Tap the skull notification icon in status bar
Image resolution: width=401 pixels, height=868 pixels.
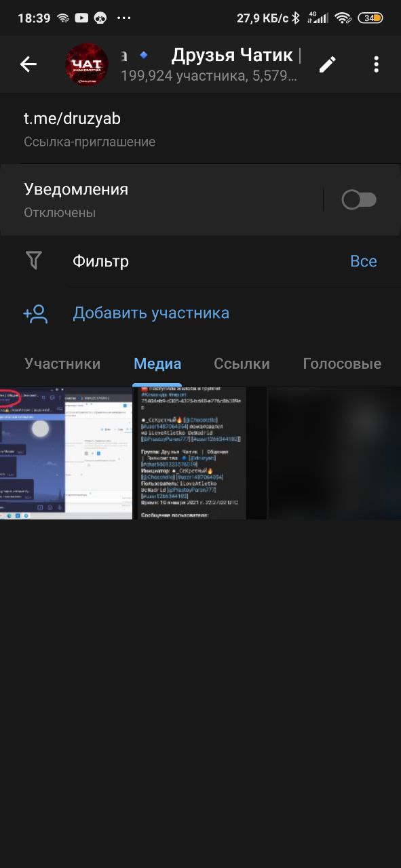click(100, 18)
